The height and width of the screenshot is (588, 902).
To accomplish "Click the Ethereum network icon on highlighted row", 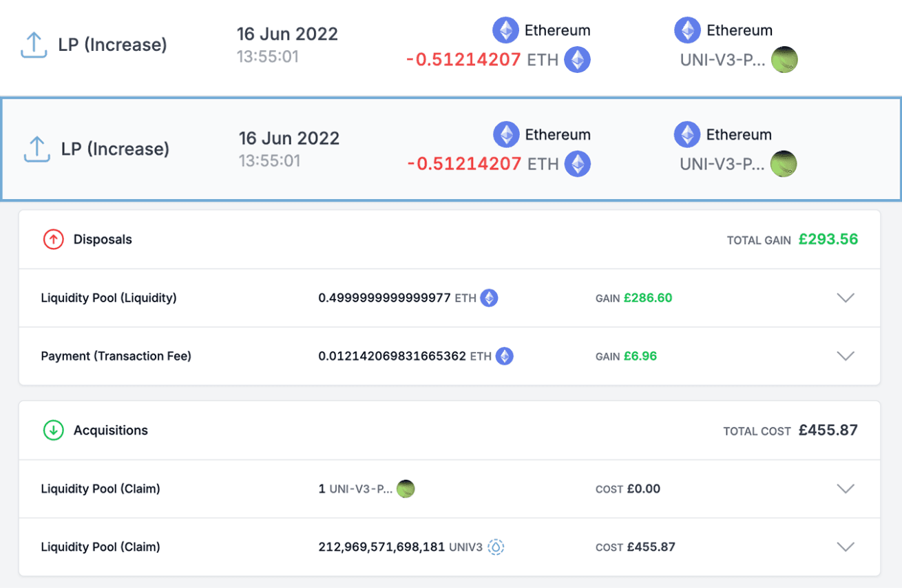I will point(507,134).
